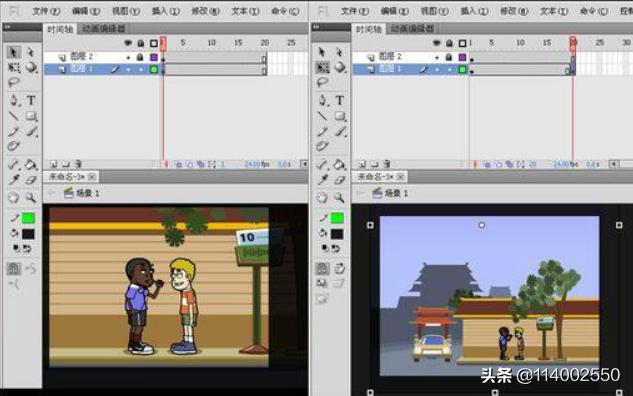The width and height of the screenshot is (633, 396).
Task: Open black fill color swatch in left toolbar
Action: [x=28, y=234]
